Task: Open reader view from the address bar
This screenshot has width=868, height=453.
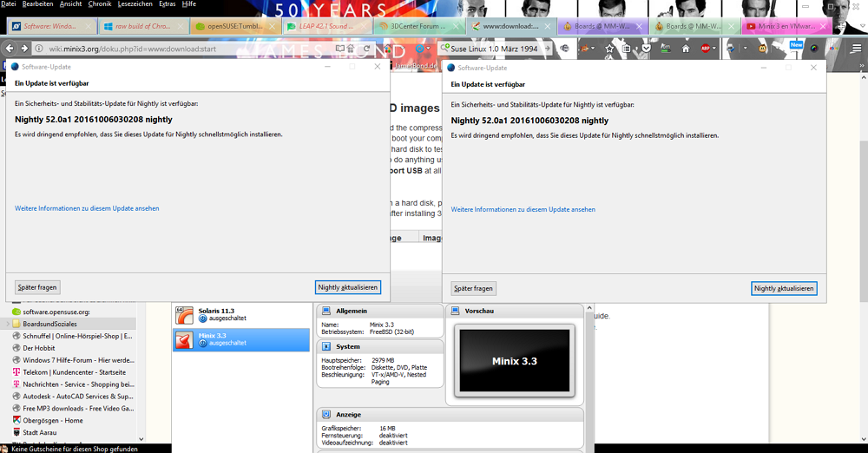Action: pyautogui.click(x=340, y=49)
